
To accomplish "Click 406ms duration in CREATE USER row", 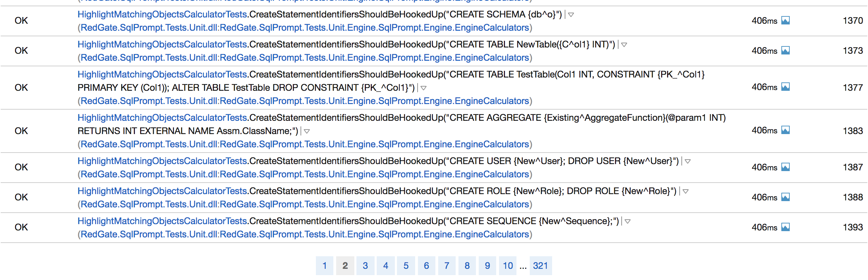I will pyautogui.click(x=765, y=168).
